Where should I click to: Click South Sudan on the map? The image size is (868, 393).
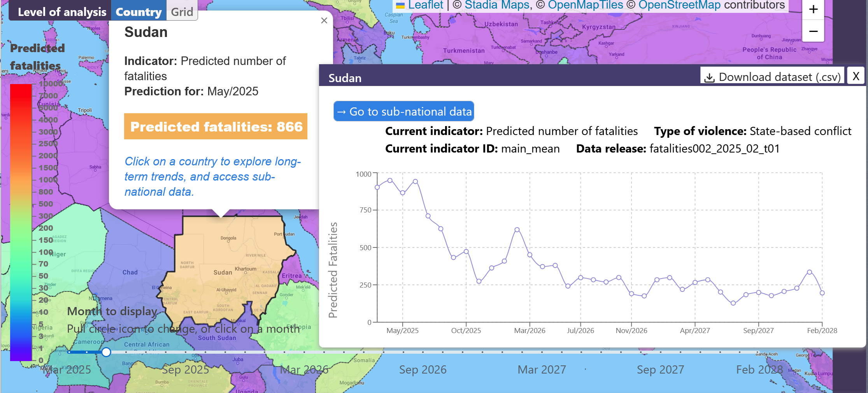tap(217, 338)
